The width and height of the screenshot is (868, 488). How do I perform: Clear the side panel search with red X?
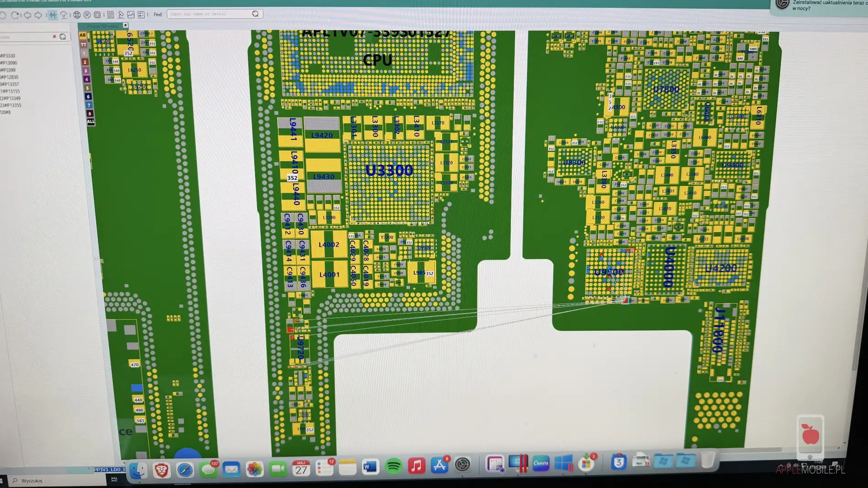point(54,37)
